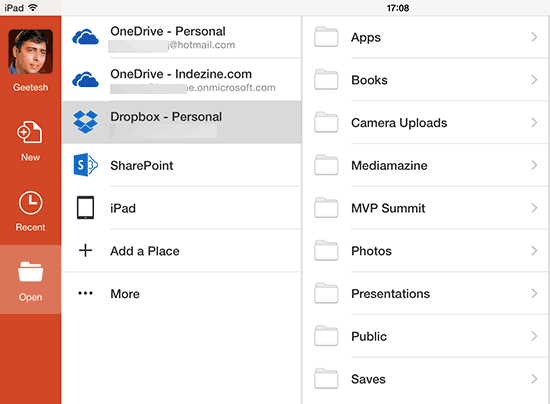Open the Camera Uploads folder name
550x404 pixels.
(399, 123)
